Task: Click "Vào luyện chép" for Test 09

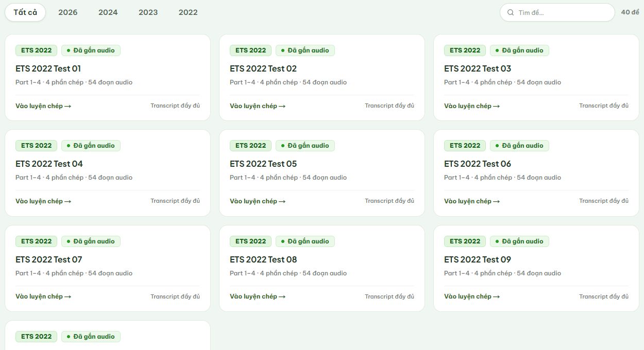Action: [472, 296]
